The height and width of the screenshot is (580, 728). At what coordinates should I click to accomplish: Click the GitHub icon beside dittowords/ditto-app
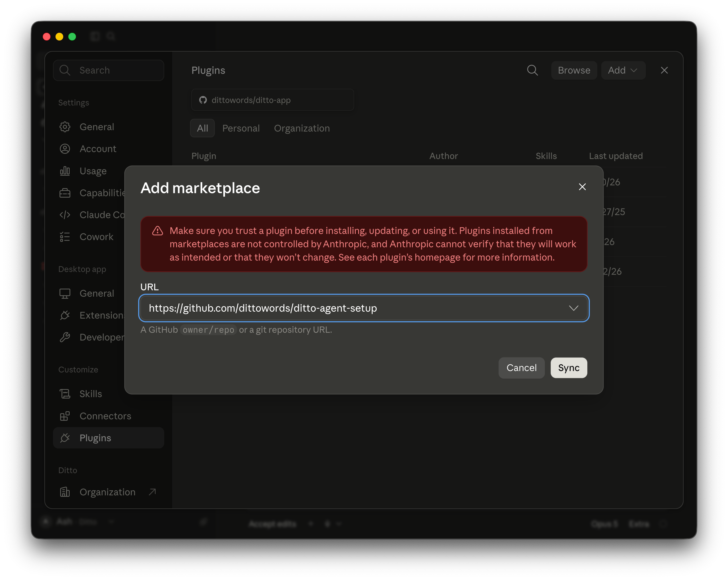click(x=203, y=100)
